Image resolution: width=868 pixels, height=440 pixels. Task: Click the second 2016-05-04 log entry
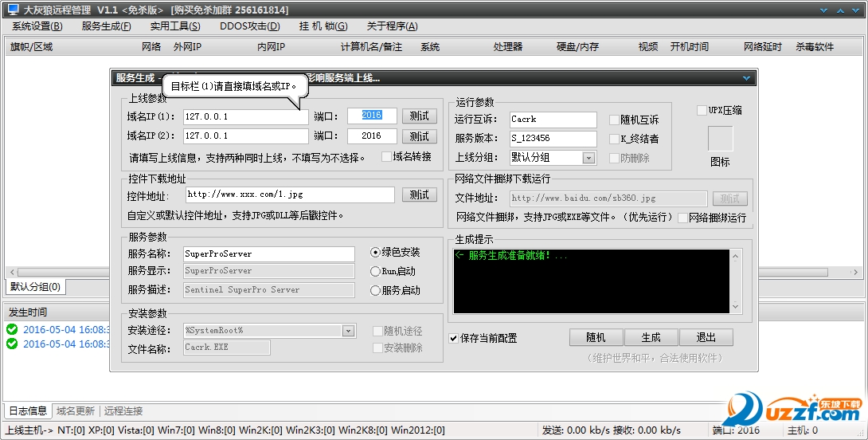(x=66, y=344)
